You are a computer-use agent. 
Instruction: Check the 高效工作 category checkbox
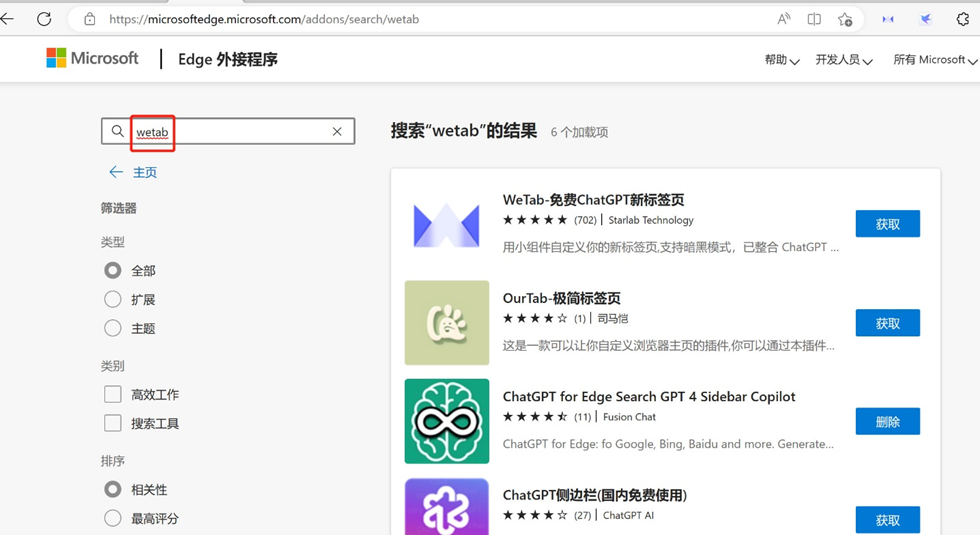point(112,394)
